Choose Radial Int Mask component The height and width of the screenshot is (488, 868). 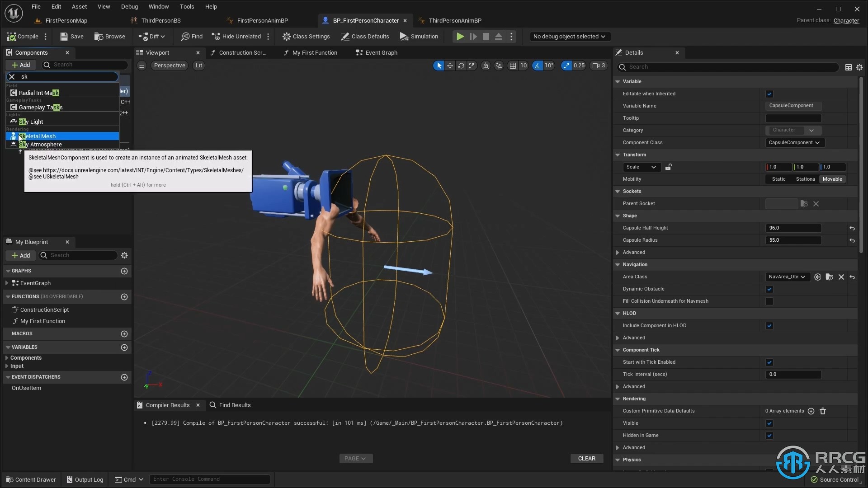(62, 93)
